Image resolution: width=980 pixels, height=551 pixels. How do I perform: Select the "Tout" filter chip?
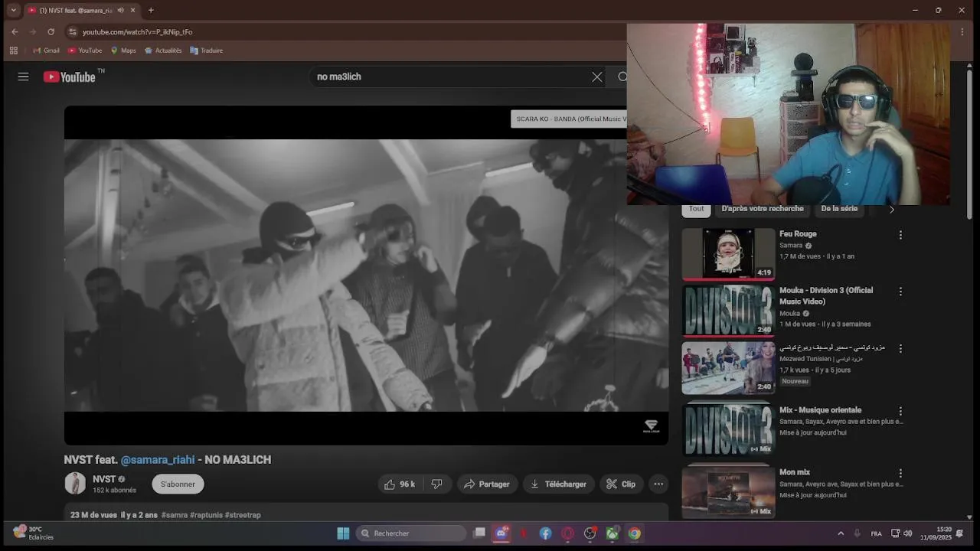point(696,209)
